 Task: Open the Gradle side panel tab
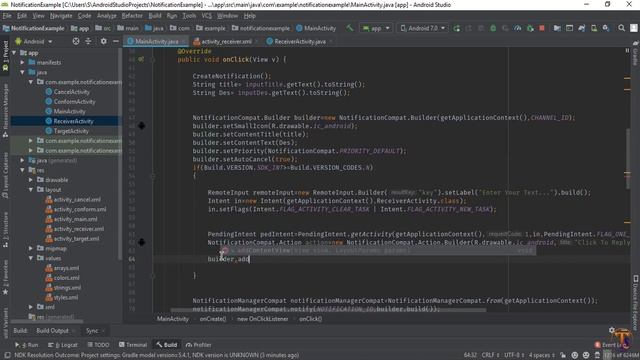[635, 53]
